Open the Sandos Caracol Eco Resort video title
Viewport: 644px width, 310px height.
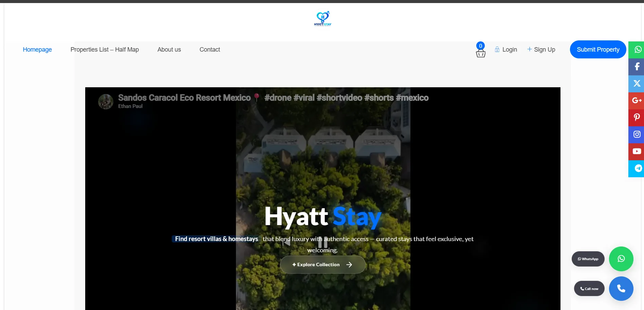click(x=273, y=98)
